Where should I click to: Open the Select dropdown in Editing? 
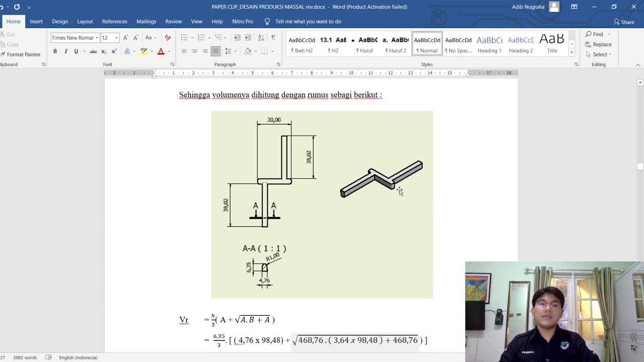[599, 54]
